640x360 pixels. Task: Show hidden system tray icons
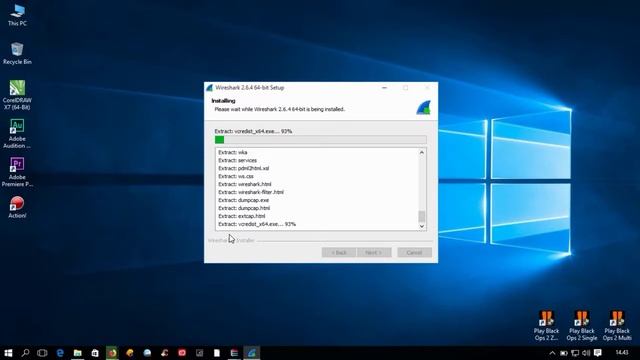click(x=552, y=353)
